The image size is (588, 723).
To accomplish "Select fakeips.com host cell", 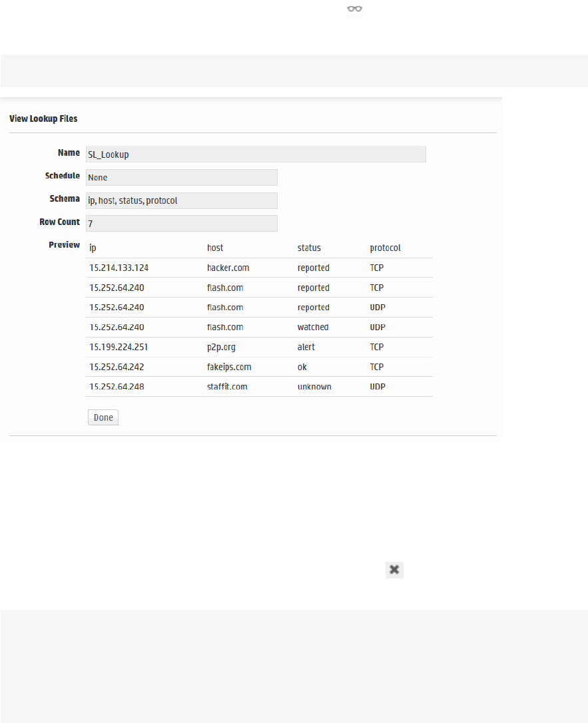I will 229,367.
